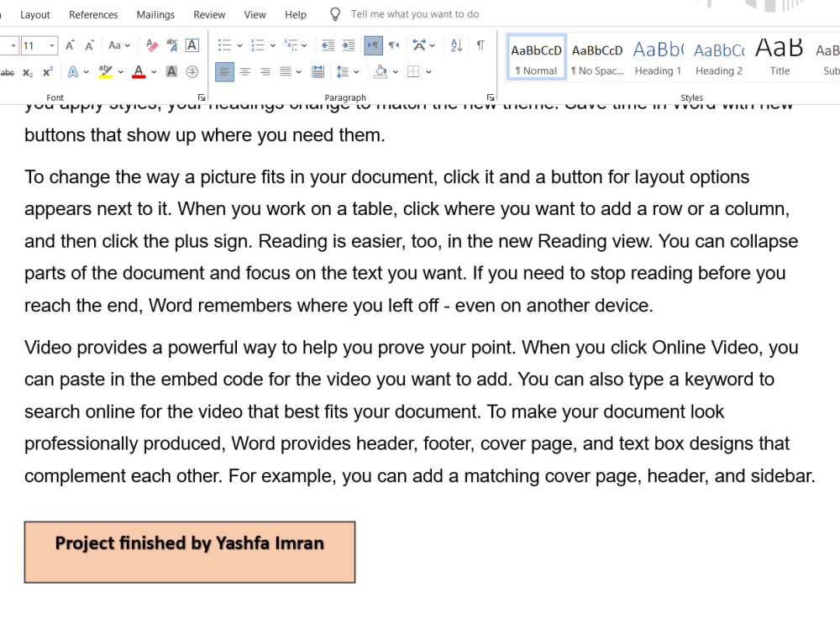Toggle Character Shading
This screenshot has height=629, width=840.
coord(171,71)
